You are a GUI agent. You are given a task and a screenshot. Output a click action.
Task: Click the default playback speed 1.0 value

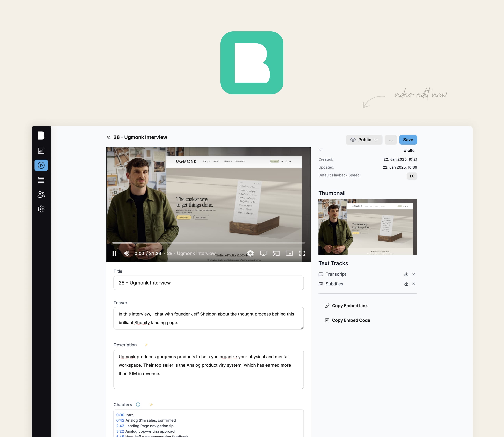pos(412,176)
